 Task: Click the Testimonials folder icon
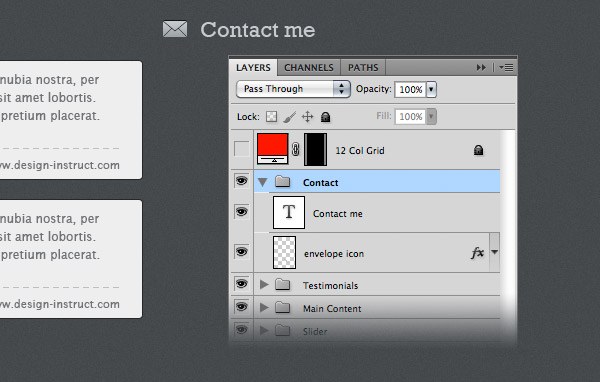282,284
